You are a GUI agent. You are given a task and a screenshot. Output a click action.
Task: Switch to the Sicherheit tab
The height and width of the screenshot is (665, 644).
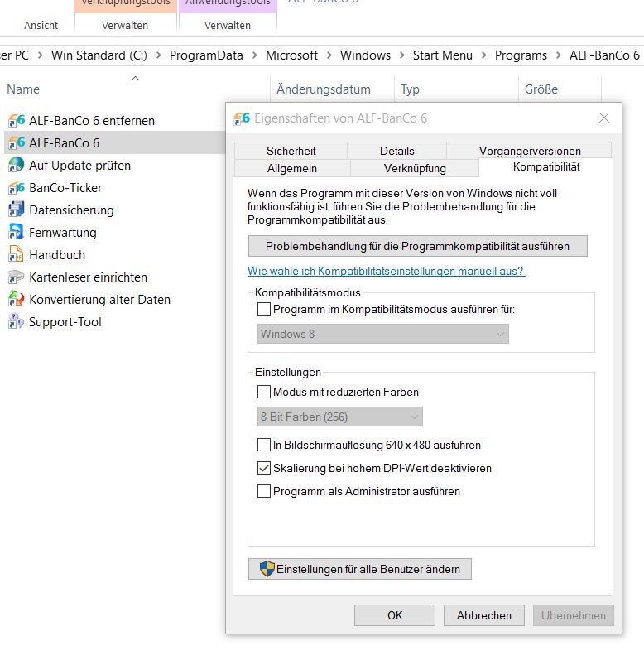pyautogui.click(x=291, y=151)
